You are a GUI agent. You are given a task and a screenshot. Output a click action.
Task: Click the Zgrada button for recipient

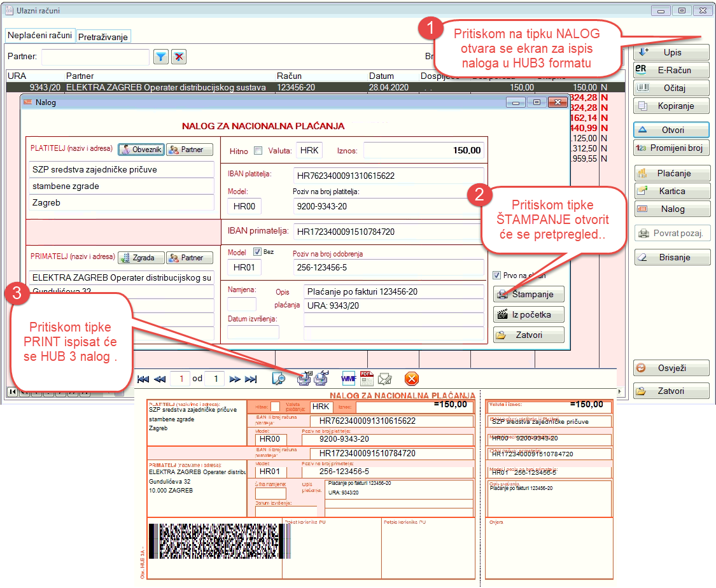click(x=141, y=258)
